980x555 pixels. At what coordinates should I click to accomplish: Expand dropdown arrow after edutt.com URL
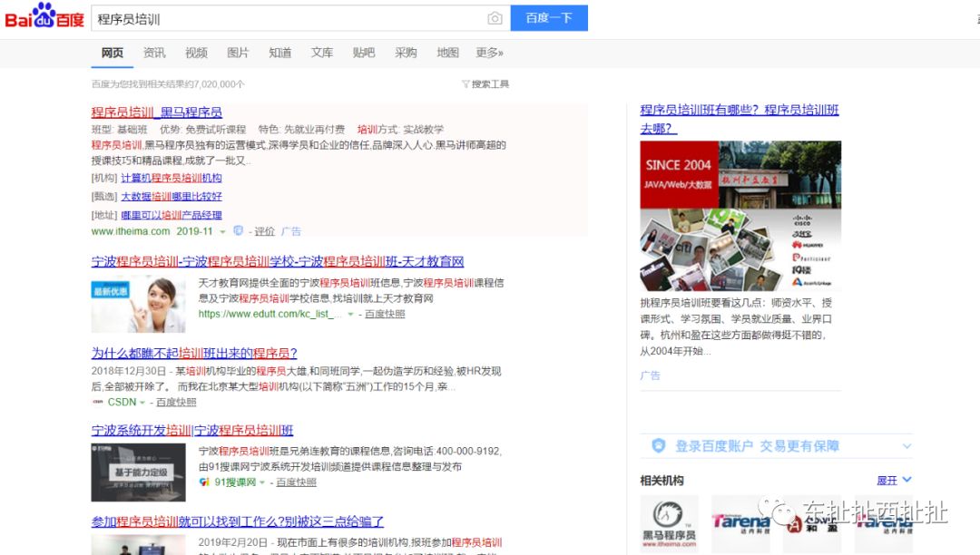(350, 314)
